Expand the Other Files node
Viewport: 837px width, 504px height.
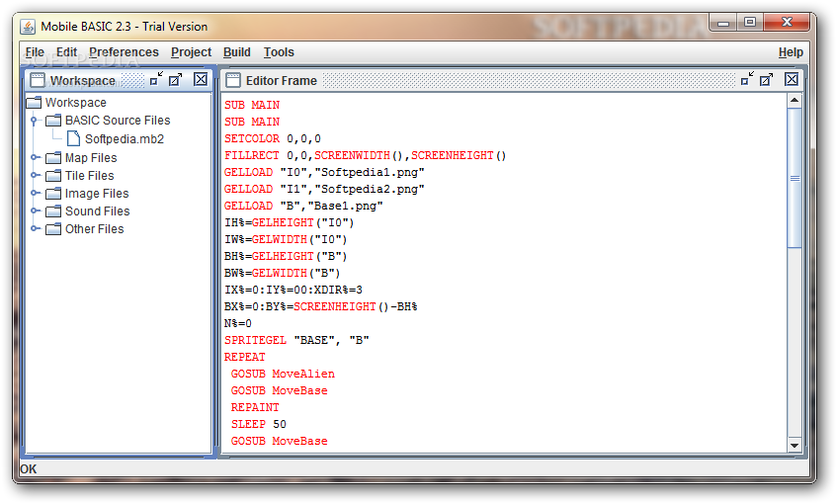(x=35, y=228)
